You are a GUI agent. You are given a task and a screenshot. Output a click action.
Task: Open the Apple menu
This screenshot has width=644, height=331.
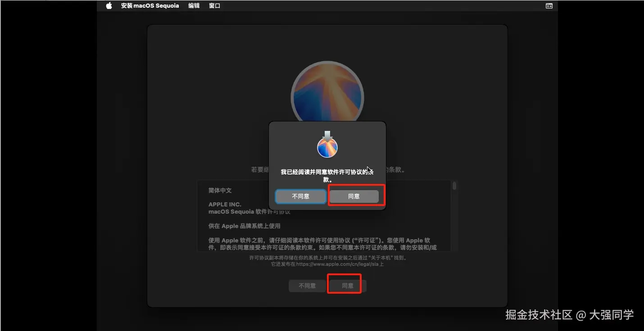tap(109, 6)
